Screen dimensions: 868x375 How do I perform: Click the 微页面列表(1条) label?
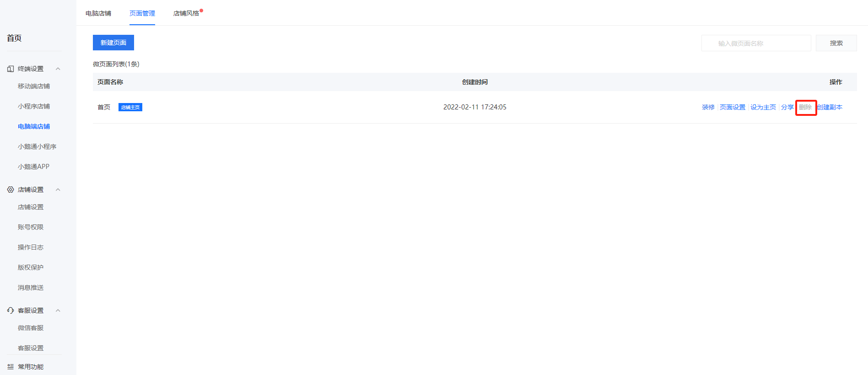[x=116, y=64]
